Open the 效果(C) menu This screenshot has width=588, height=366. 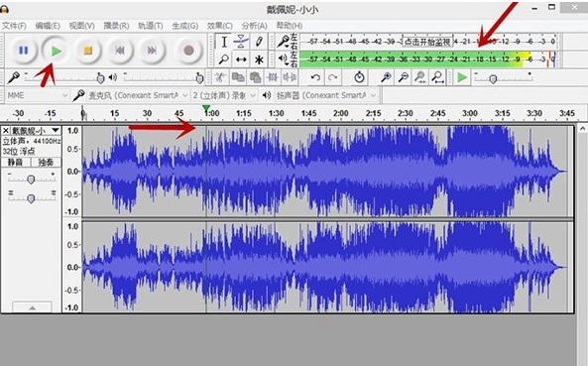point(220,26)
